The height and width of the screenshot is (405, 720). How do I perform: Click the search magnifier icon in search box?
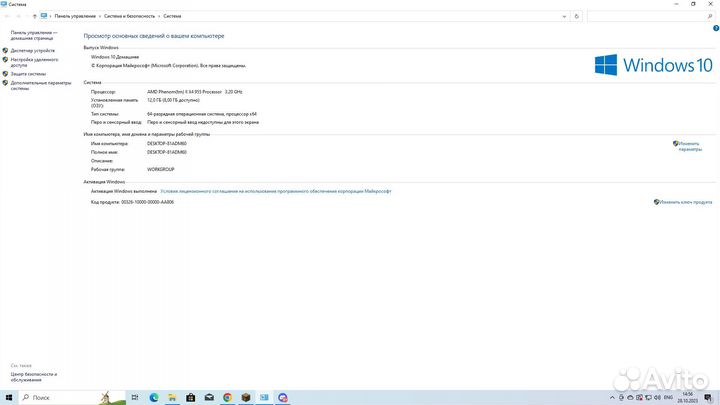710,16
